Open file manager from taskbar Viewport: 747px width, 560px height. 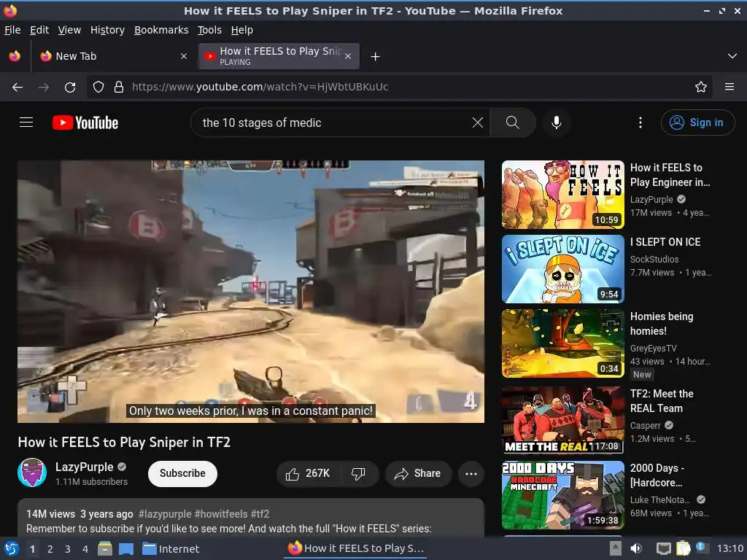click(105, 548)
